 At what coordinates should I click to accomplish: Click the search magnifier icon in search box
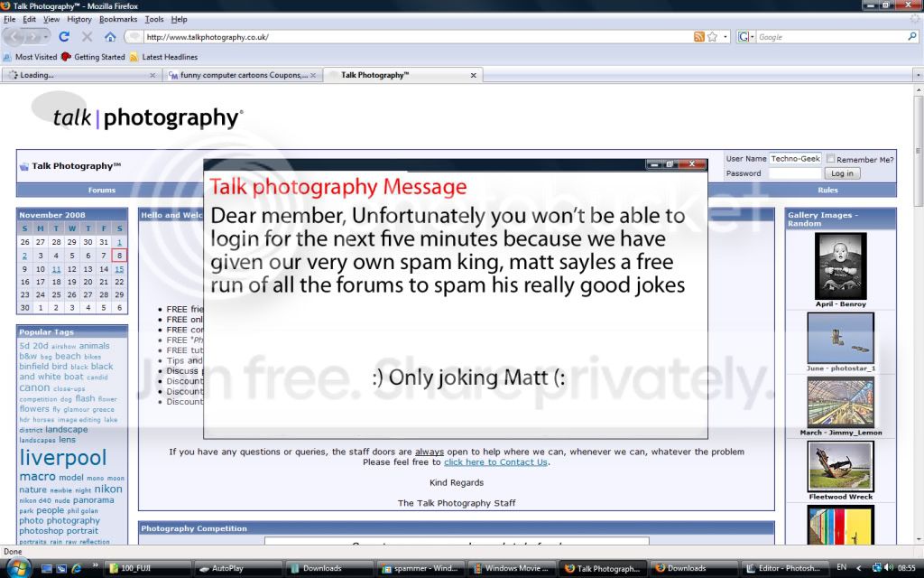click(x=911, y=37)
